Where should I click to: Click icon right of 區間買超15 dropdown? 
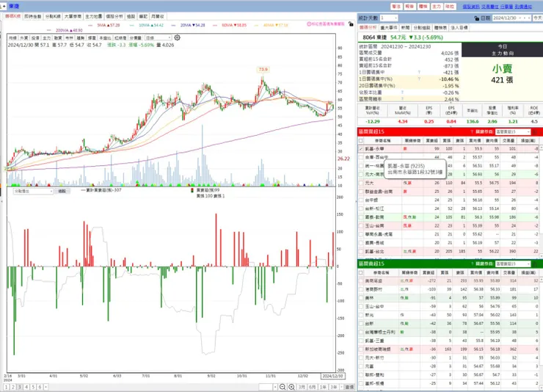point(535,131)
